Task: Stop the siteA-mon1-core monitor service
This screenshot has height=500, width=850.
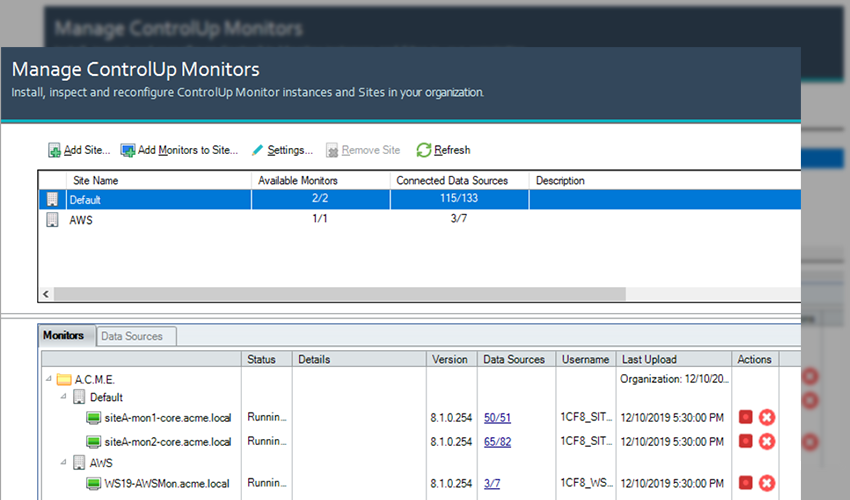Action: [x=746, y=417]
